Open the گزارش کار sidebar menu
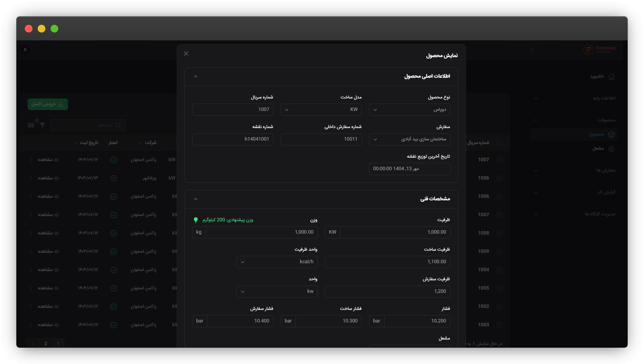644x364 pixels. [606, 192]
